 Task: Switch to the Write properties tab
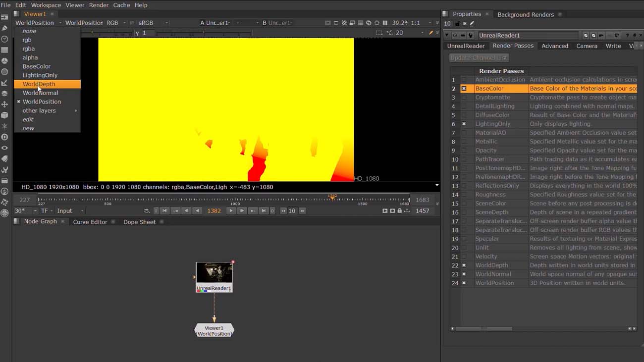pyautogui.click(x=613, y=46)
